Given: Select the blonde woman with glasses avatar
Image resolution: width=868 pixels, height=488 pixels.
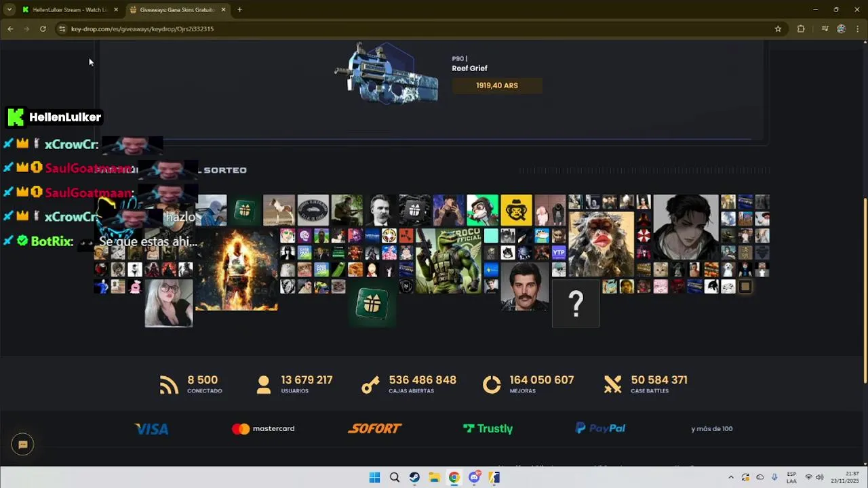Looking at the screenshot, I should click(x=169, y=303).
